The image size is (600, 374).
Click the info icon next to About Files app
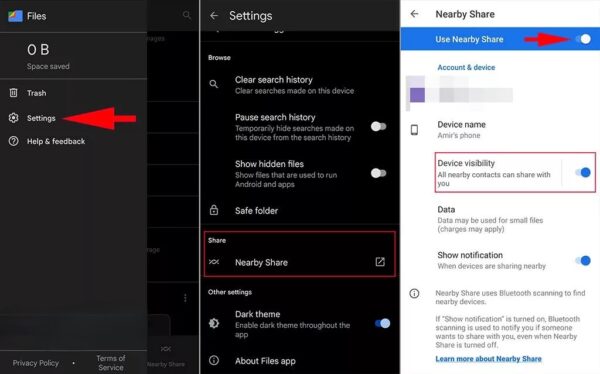214,360
